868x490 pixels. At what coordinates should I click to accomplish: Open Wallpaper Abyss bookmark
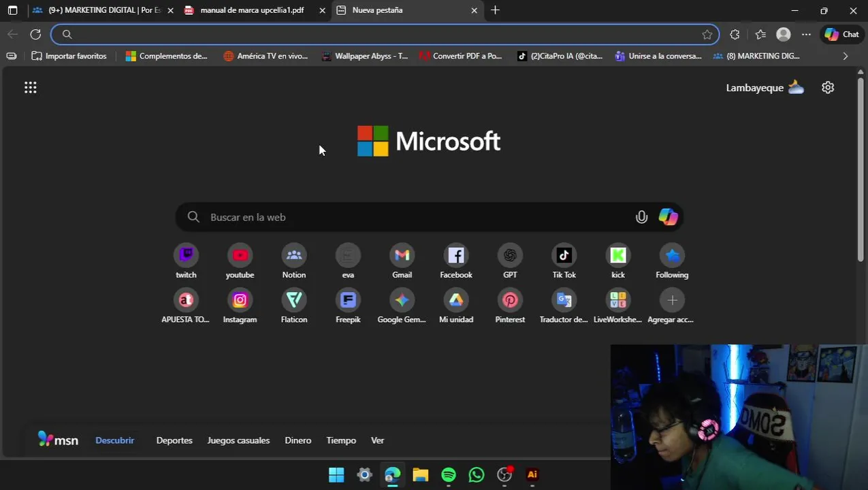coord(365,56)
